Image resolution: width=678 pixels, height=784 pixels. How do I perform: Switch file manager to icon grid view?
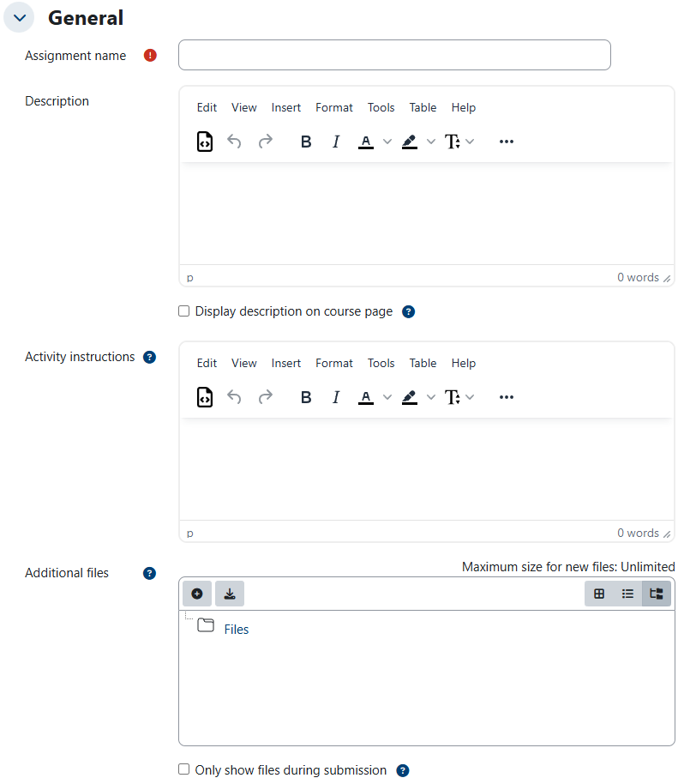[599, 594]
